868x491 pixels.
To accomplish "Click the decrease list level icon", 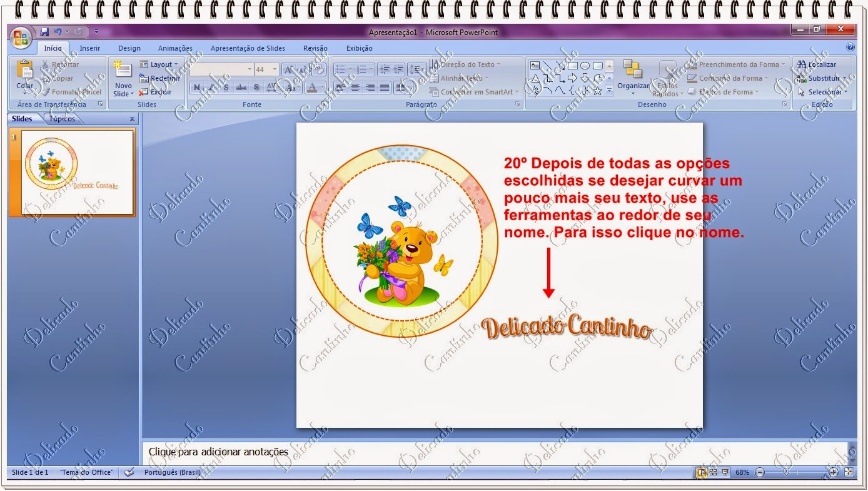I will tap(384, 69).
